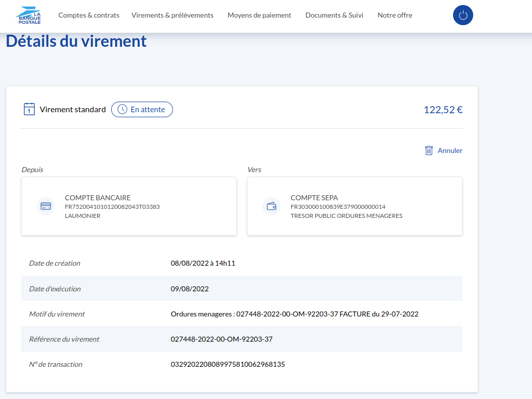Click the Référence du virement value
This screenshot has width=532, height=399.
[x=222, y=339]
